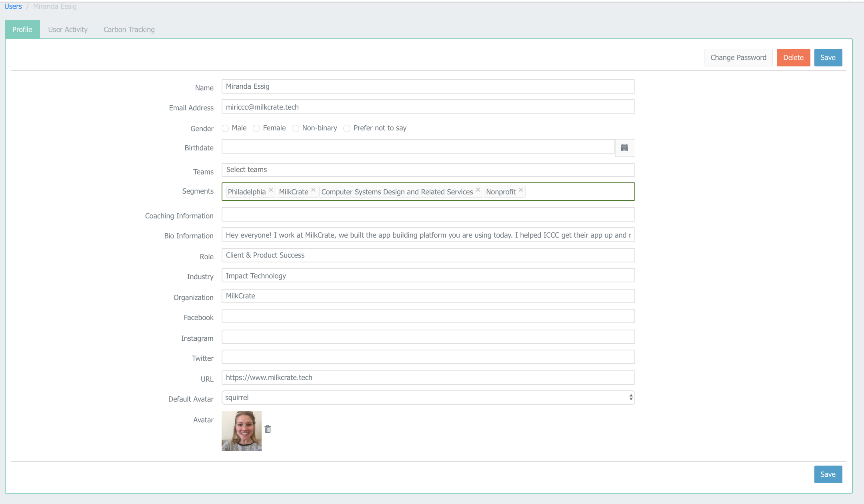Remove Computer Systems Design segment tag

click(478, 190)
